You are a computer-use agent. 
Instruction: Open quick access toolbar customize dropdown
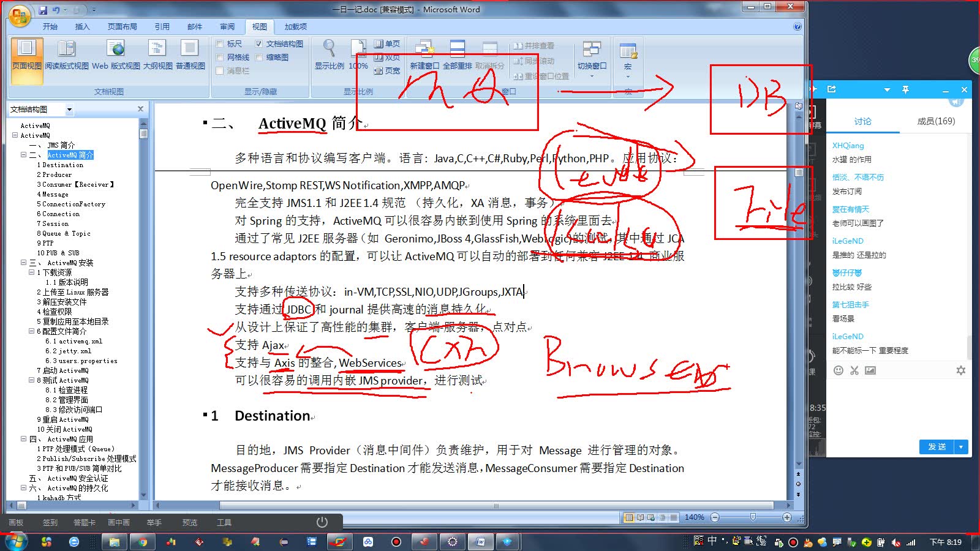(94, 10)
